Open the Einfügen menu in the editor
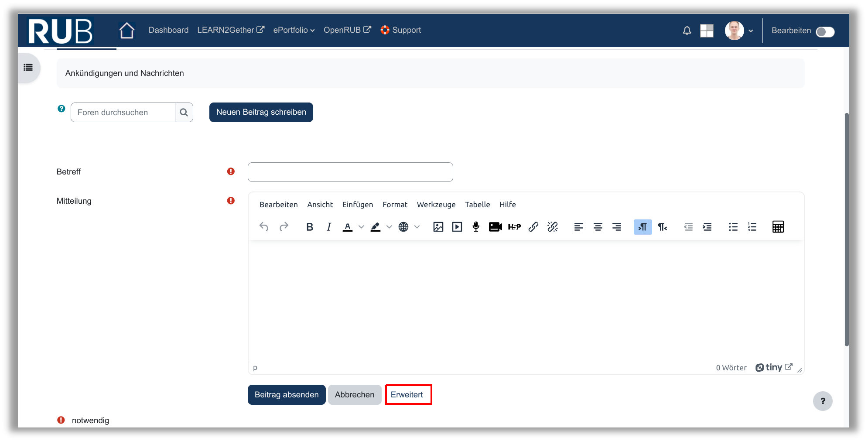Screen dimensions: 868x441 (x=357, y=205)
